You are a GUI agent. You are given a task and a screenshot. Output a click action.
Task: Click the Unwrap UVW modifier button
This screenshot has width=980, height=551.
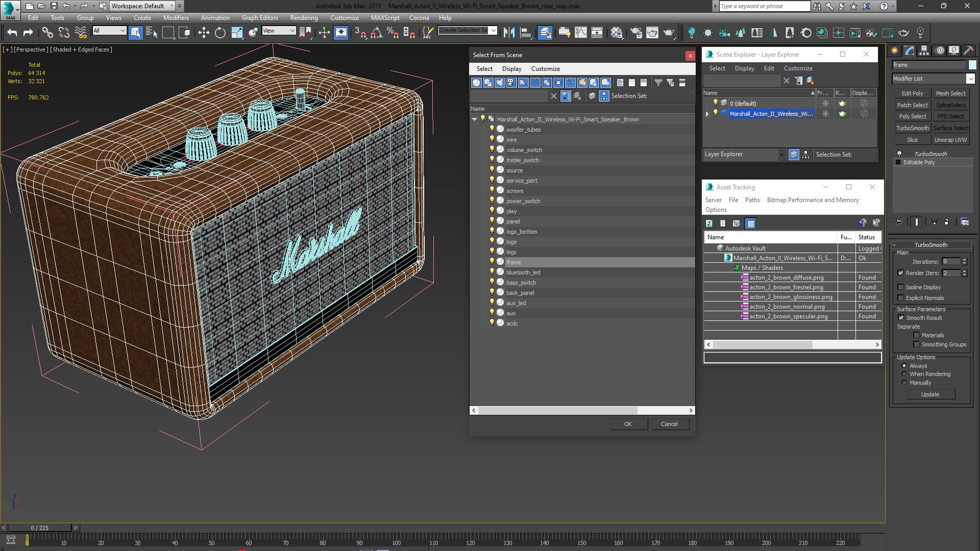click(x=950, y=140)
